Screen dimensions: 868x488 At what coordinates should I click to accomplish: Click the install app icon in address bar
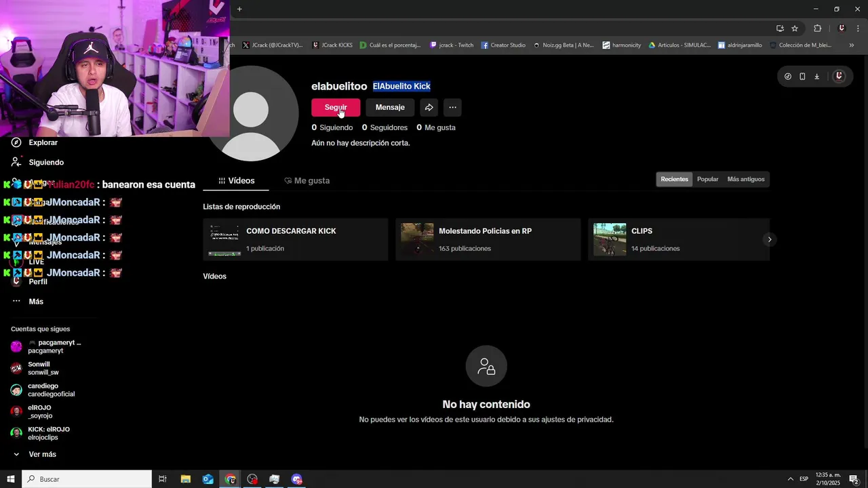click(x=780, y=28)
